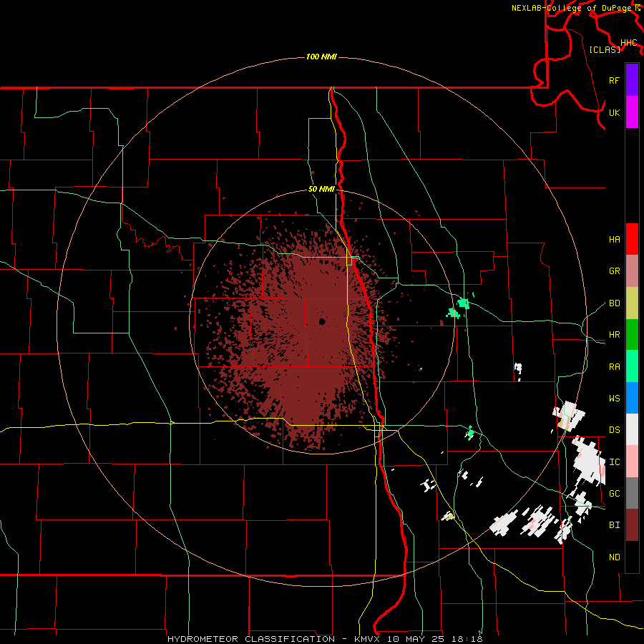The width and height of the screenshot is (644, 644).
Task: Click the blue WS legend swatch
Action: point(632,398)
